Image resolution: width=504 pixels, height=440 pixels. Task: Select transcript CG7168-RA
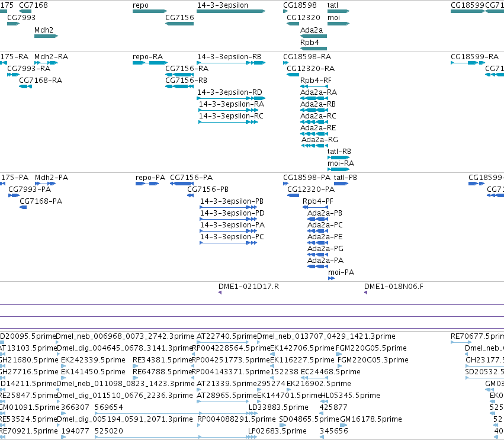pos(25,86)
